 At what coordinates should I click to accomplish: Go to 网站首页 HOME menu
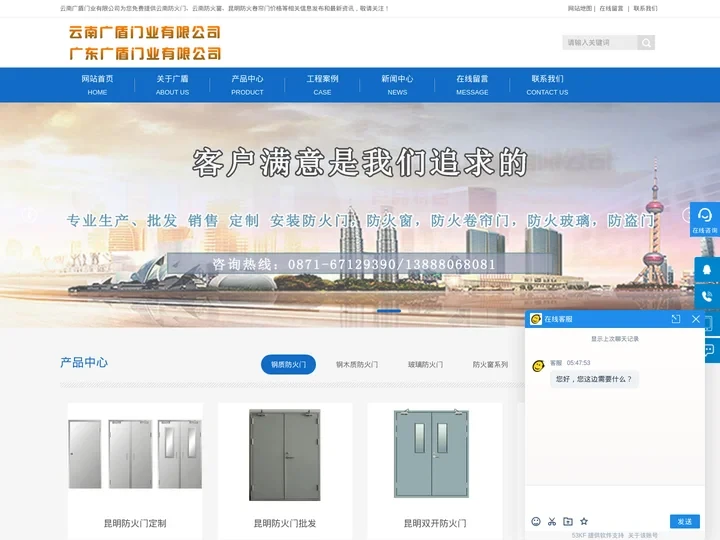pyautogui.click(x=97, y=85)
